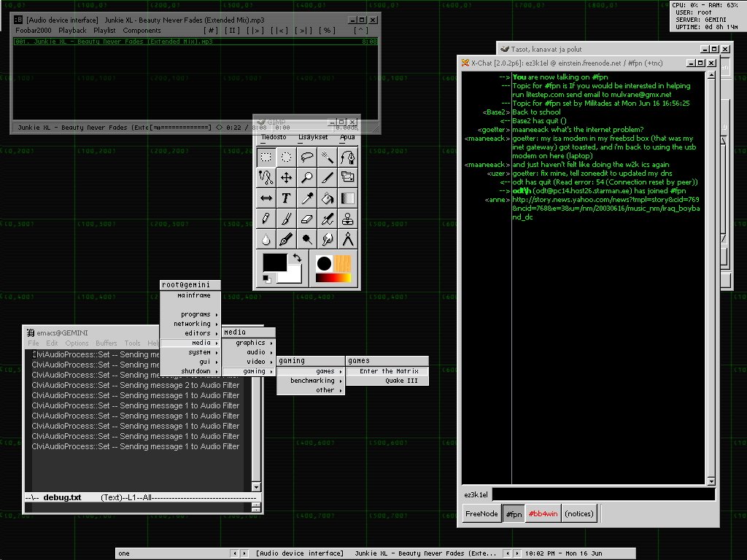This screenshot has height=560, width=747.
Task: Open the active gradient preview
Action: tap(333, 278)
